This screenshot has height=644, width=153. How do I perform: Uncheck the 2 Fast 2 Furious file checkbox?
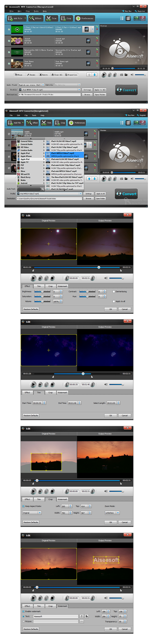click(9, 30)
